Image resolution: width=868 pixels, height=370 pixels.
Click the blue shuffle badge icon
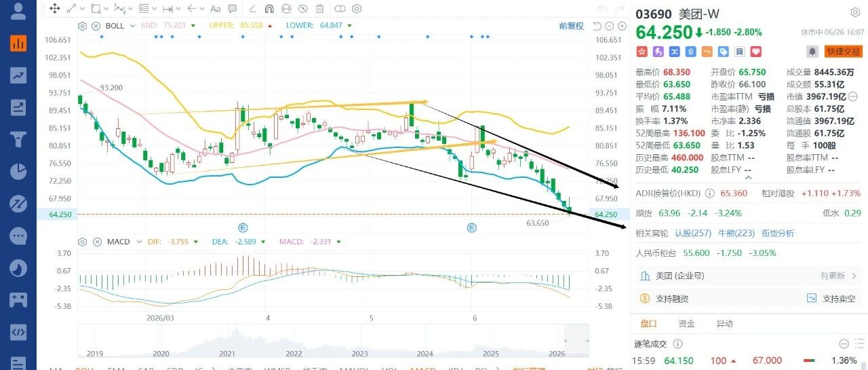point(674,52)
